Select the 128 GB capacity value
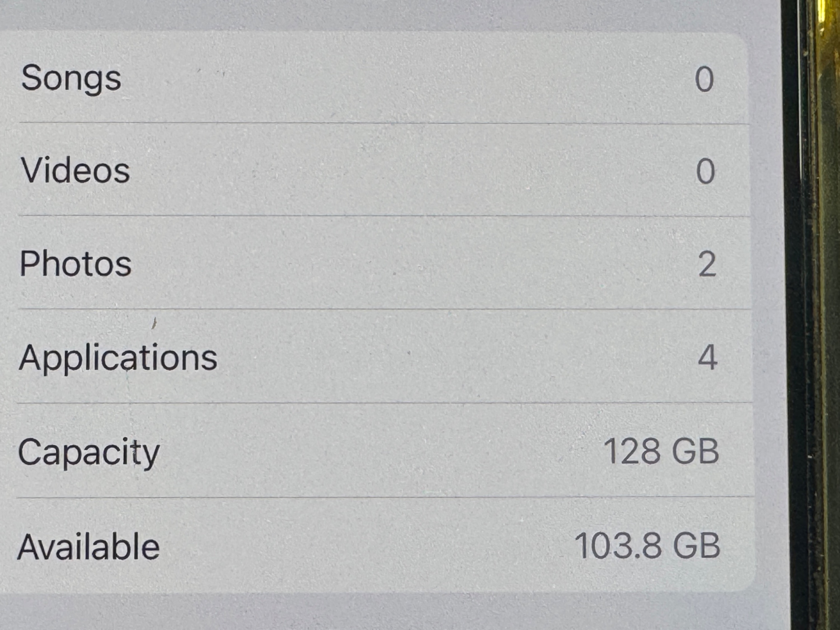Screen dimensions: 840x630 click(661, 451)
